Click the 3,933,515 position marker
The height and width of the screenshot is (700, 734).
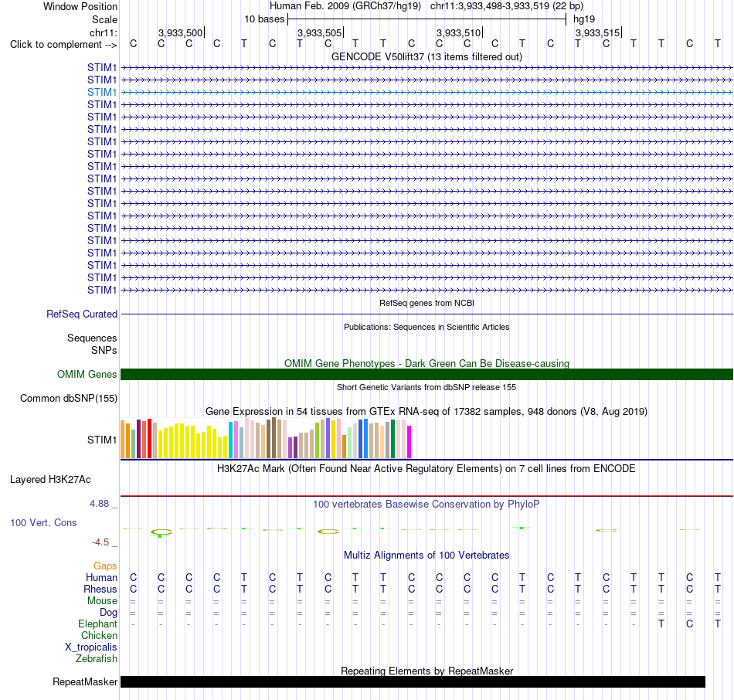(598, 32)
